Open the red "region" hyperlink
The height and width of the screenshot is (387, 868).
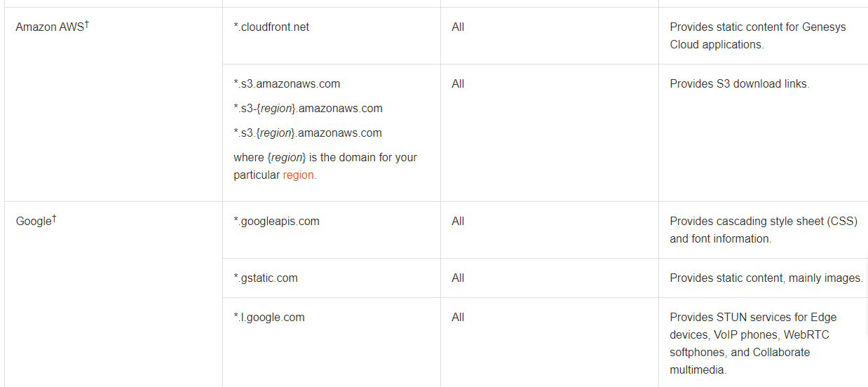298,175
